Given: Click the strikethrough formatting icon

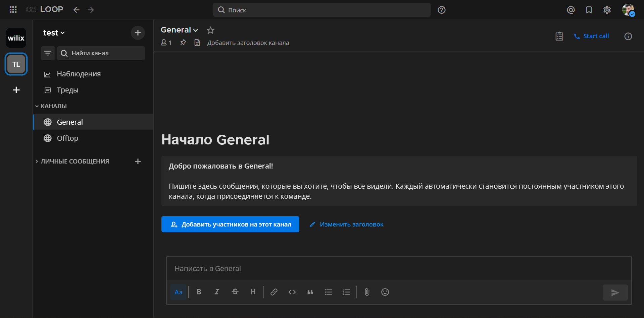Looking at the screenshot, I should (235, 292).
